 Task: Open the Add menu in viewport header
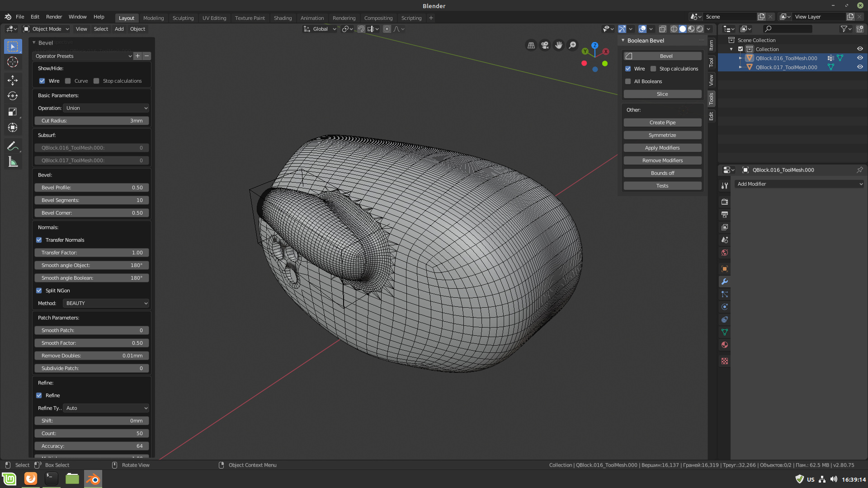pos(119,29)
